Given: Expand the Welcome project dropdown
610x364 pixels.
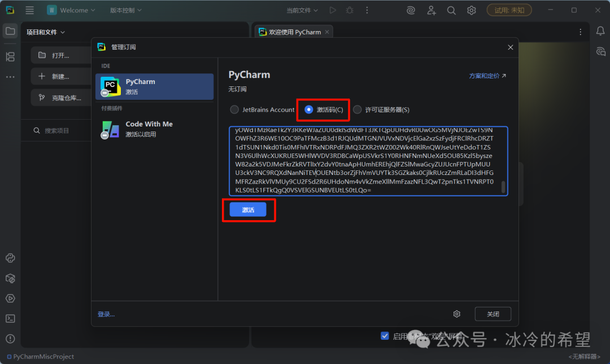Looking at the screenshot, I should tap(71, 10).
